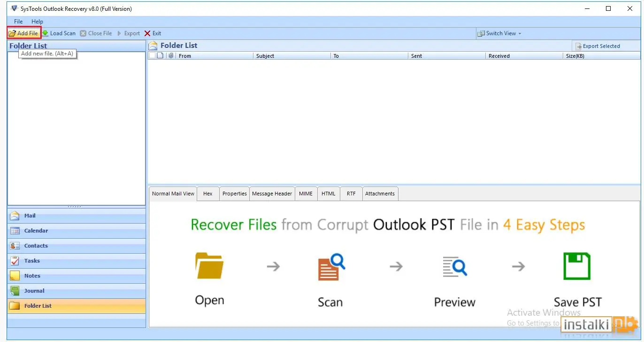Switch to the Normal Mail View tab
This screenshot has width=644, height=342.
pos(173,194)
